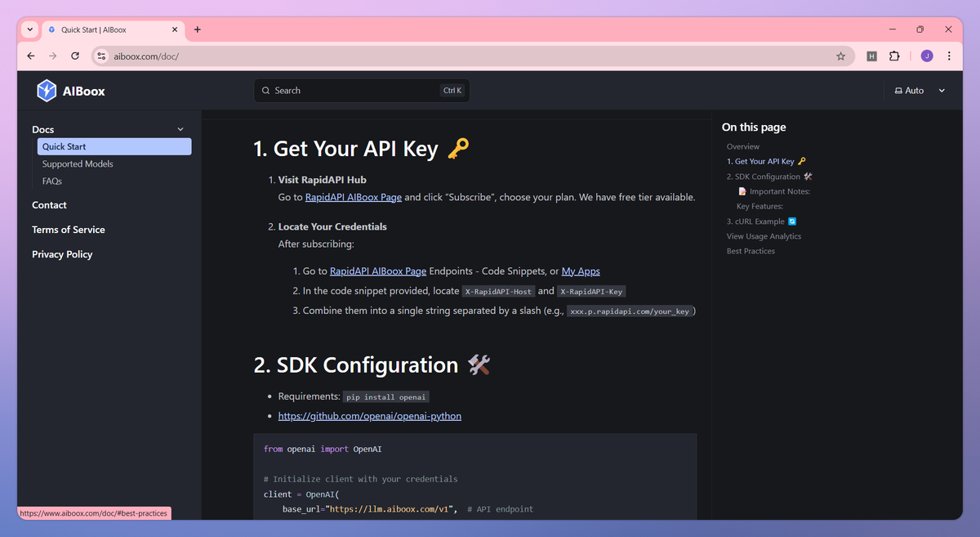Click the browser back arrow

pyautogui.click(x=31, y=56)
